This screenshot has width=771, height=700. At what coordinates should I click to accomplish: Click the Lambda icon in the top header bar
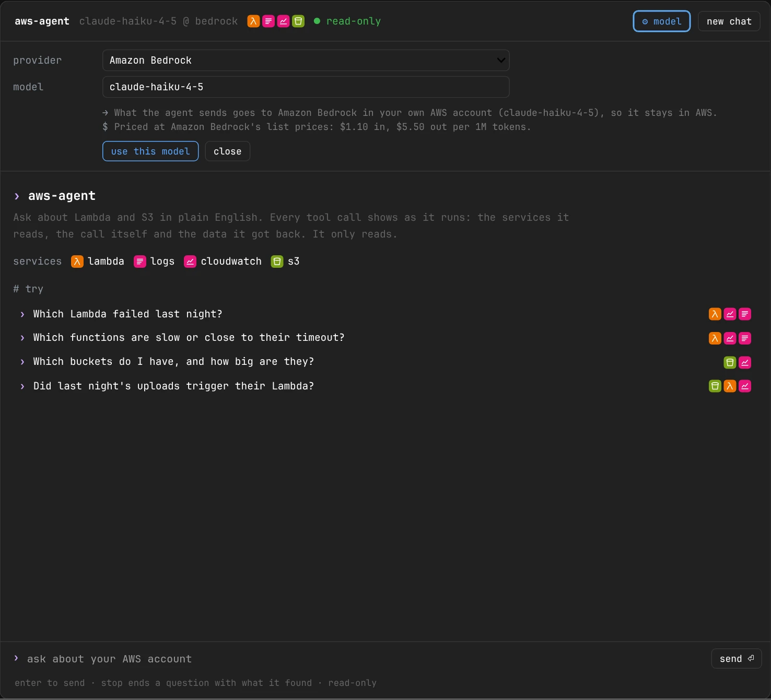pos(253,21)
